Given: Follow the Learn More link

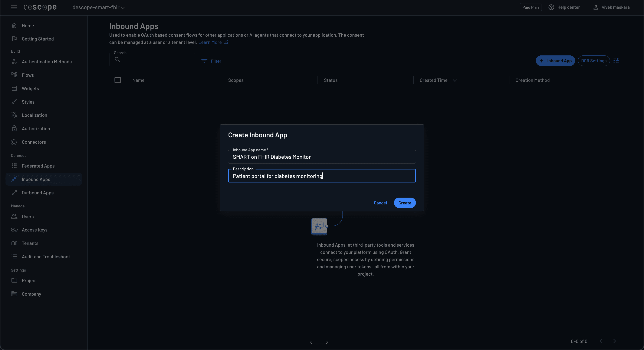Looking at the screenshot, I should click(x=210, y=42).
